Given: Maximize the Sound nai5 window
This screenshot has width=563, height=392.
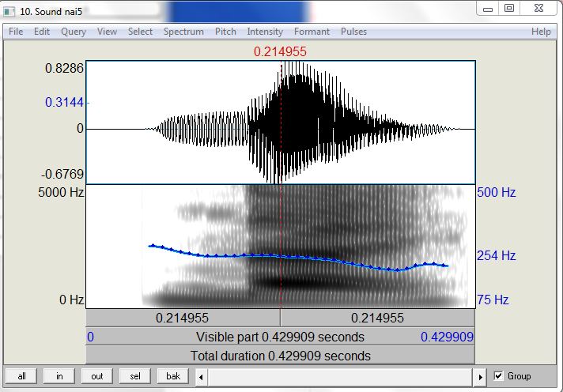Looking at the screenshot, I should click(x=509, y=8).
